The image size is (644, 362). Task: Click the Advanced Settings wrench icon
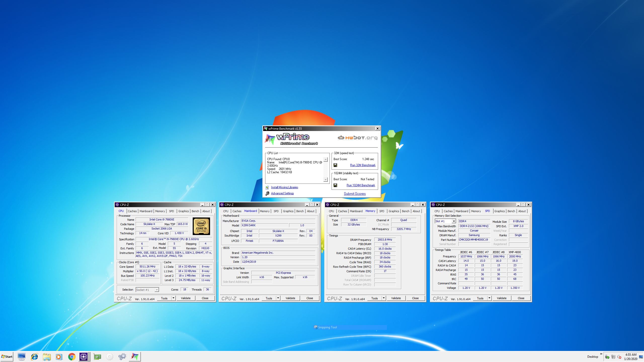267,193
